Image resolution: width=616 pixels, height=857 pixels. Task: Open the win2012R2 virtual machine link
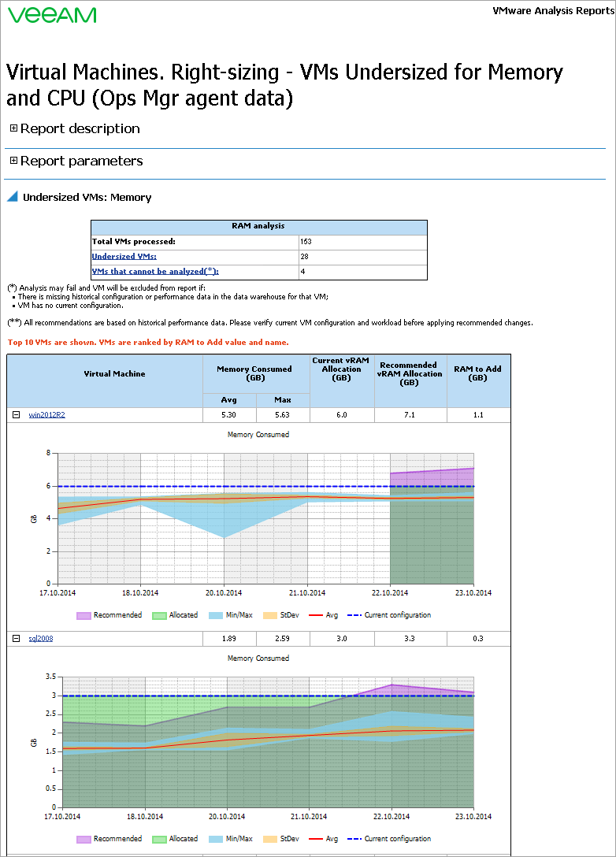click(x=47, y=415)
